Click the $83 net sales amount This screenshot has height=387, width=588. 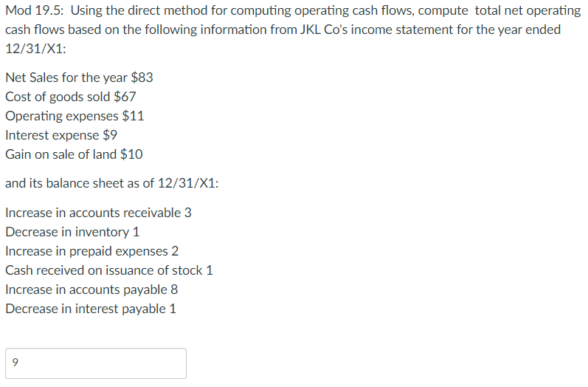coord(142,78)
